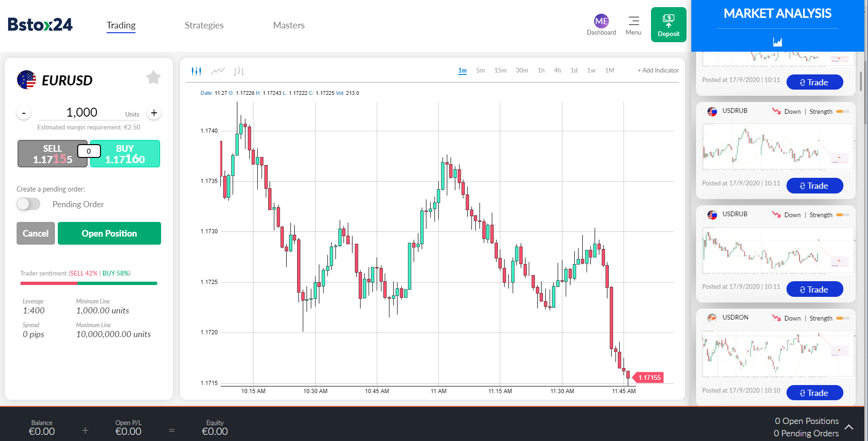This screenshot has width=868, height=441.
Task: Click the Deposit money icon button
Action: coord(669,25)
